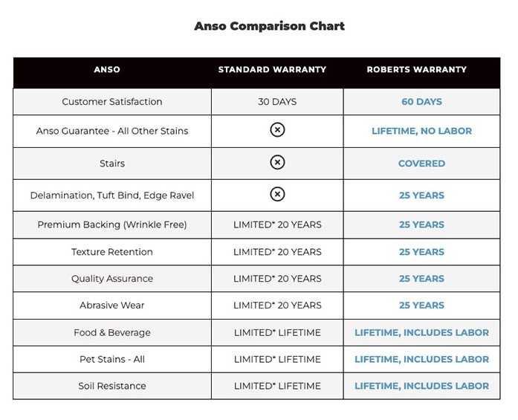Click LIMITED* 20 YEARS for Abrasive Wear
Image resolution: width=518 pixels, height=420 pixels.
coord(277,306)
